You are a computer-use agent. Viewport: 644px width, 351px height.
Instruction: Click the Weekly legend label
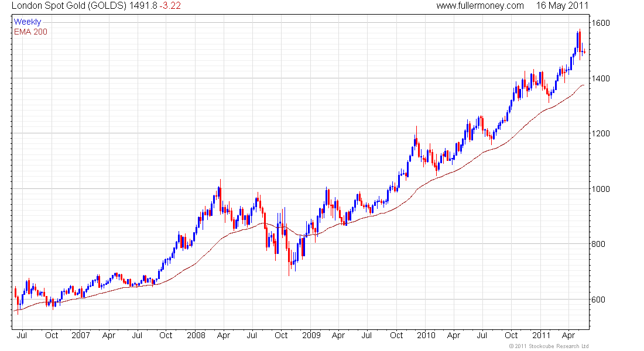pos(28,22)
